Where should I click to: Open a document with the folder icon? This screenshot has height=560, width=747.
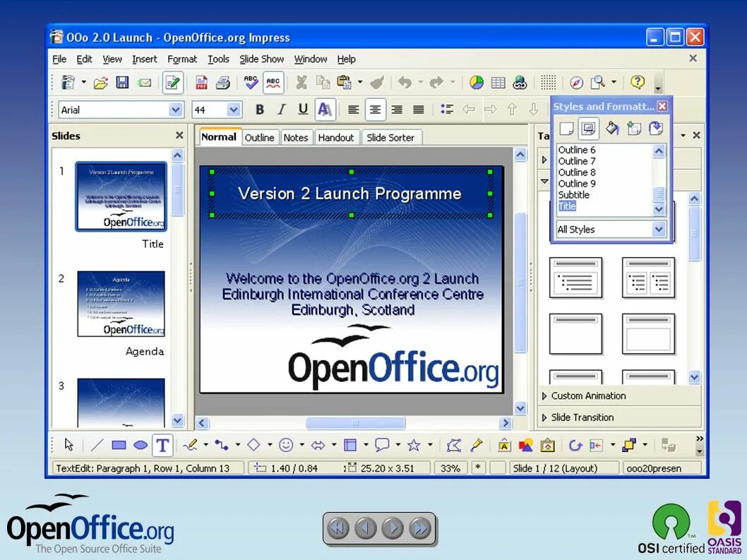(100, 83)
